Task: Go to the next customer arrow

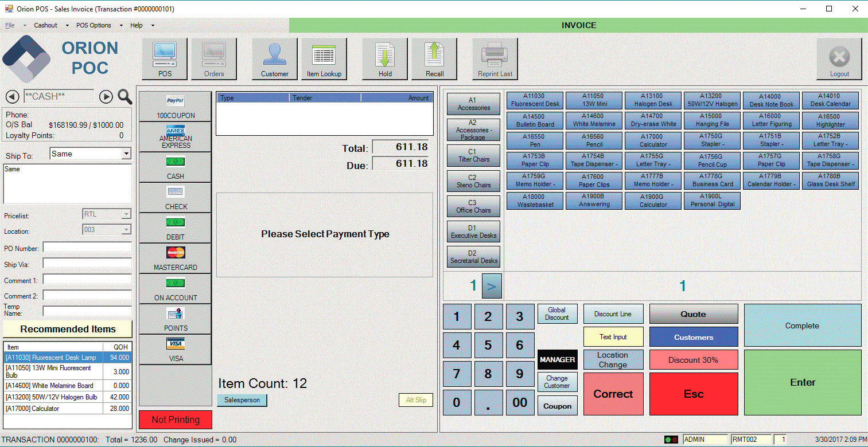Action: (106, 97)
